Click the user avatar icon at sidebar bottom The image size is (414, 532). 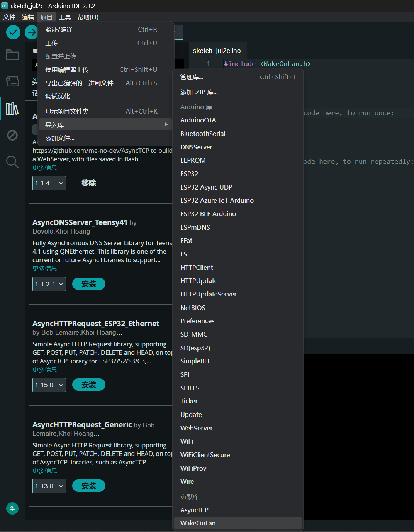point(12,508)
